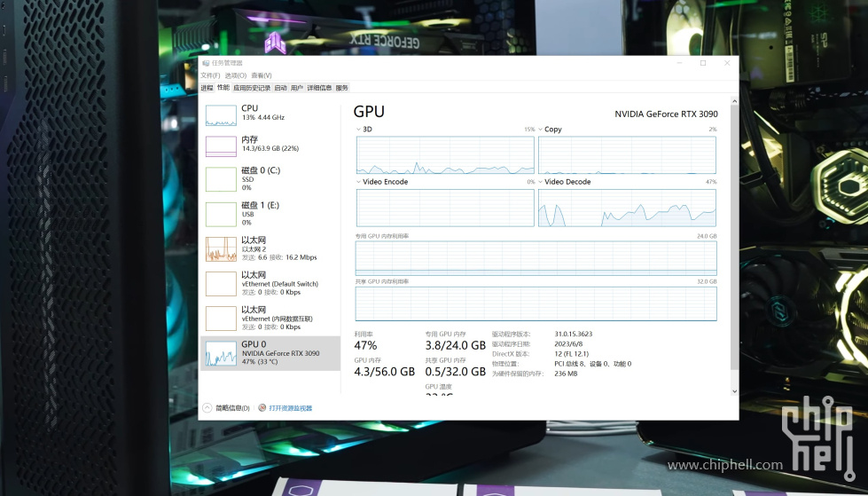Click the 4.3/56.0 GB GPU memory value
The image size is (868, 496).
(384, 372)
